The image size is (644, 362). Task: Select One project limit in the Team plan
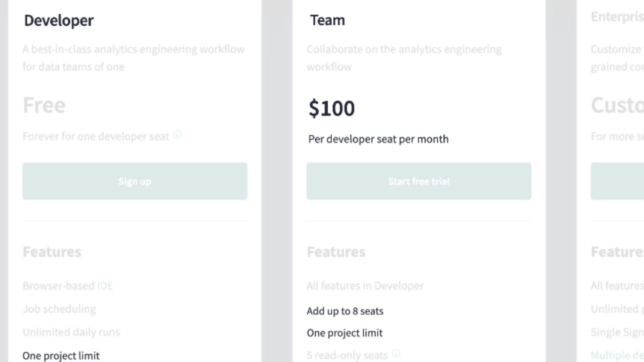344,333
